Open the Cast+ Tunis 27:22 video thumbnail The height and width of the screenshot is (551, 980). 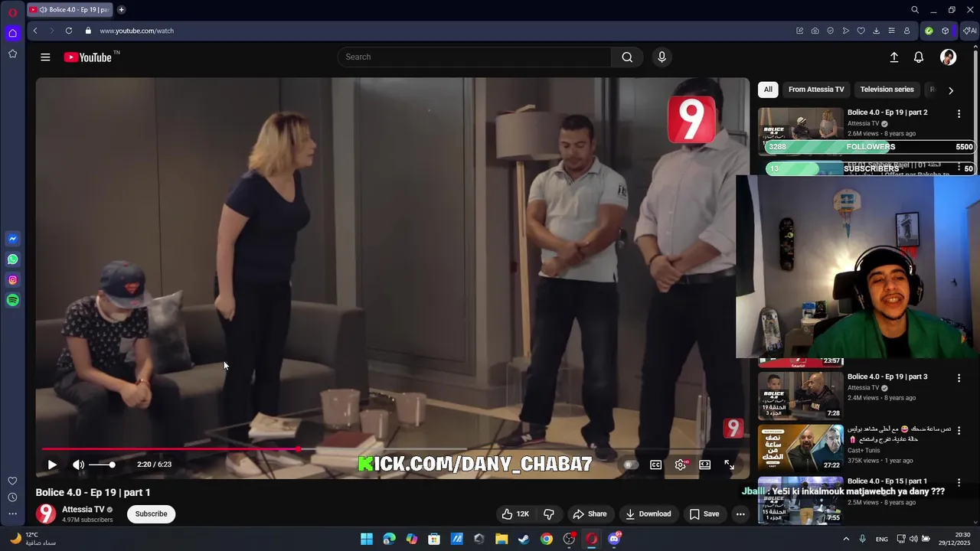click(x=800, y=448)
